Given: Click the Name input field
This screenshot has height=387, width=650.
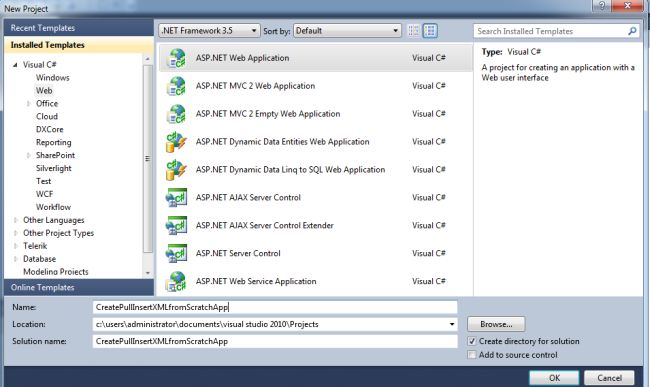Looking at the screenshot, I should click(x=275, y=307).
